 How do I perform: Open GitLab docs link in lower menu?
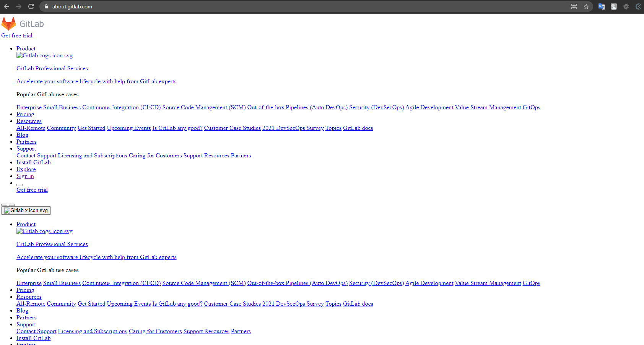coord(358,304)
